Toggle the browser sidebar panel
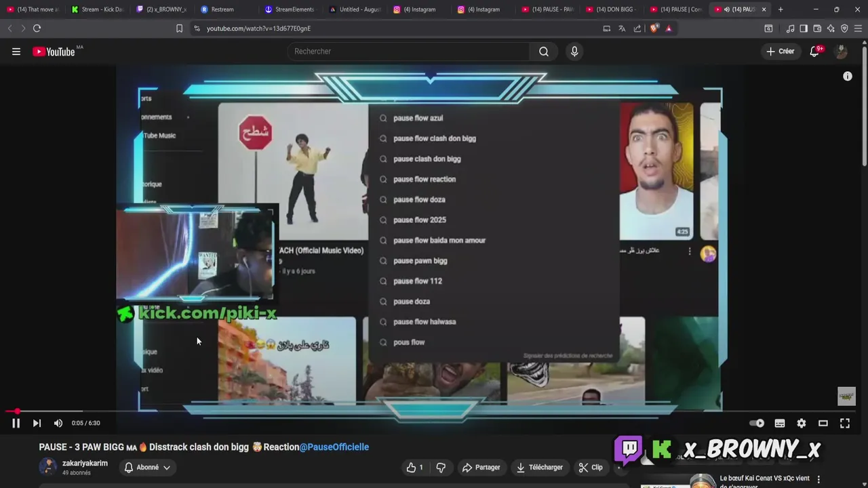Image resolution: width=868 pixels, height=488 pixels. pyautogui.click(x=804, y=28)
